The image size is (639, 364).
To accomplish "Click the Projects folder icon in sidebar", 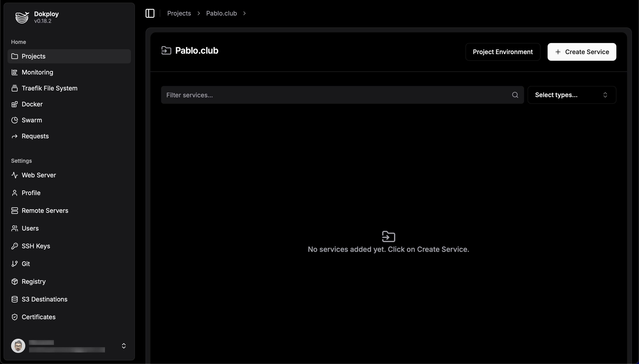I will [x=14, y=56].
